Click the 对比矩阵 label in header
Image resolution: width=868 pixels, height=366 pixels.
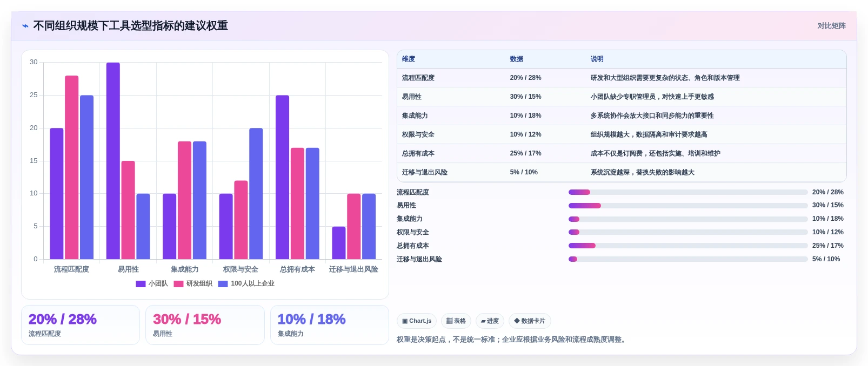click(831, 26)
